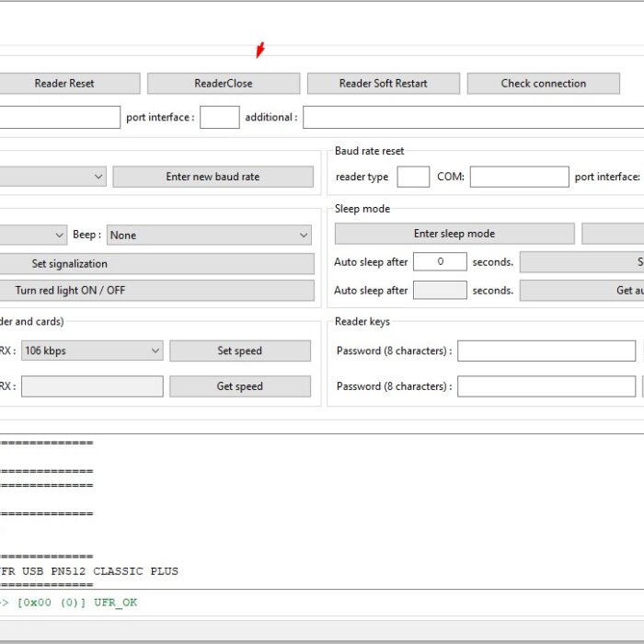Viewport: 644px width, 644px height.
Task: Click Turn red light ON / OFF
Action: pyautogui.click(x=156, y=291)
